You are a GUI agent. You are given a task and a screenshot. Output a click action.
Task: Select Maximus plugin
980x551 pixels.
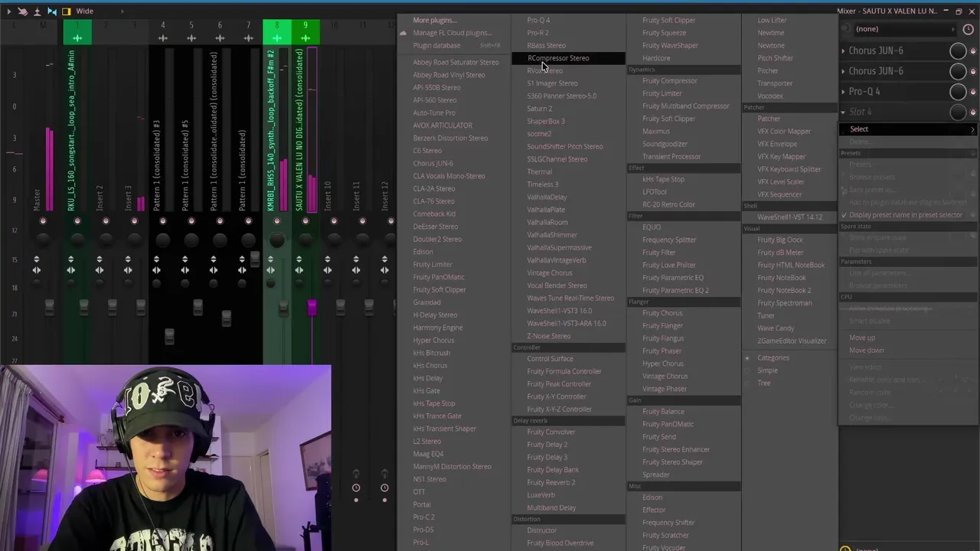coord(655,131)
